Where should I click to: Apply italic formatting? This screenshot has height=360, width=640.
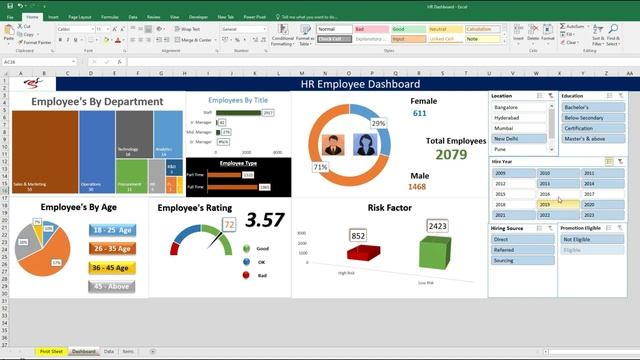click(68, 40)
